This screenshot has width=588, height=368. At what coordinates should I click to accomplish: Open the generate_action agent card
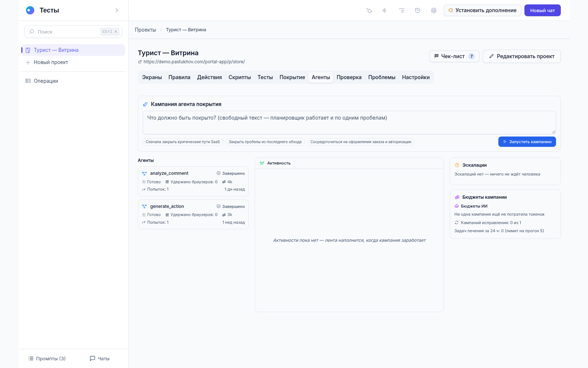(193, 215)
